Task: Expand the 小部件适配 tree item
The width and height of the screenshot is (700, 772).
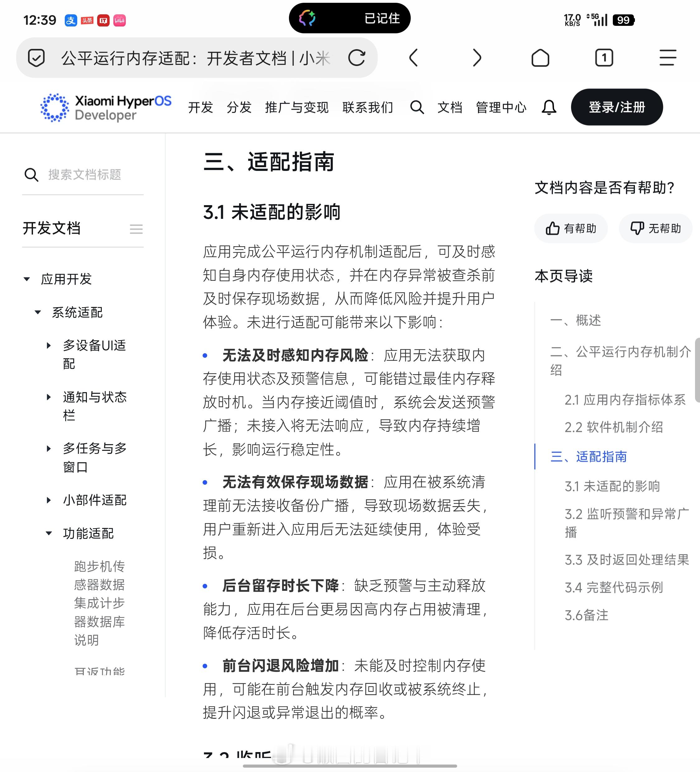Action: [x=49, y=500]
